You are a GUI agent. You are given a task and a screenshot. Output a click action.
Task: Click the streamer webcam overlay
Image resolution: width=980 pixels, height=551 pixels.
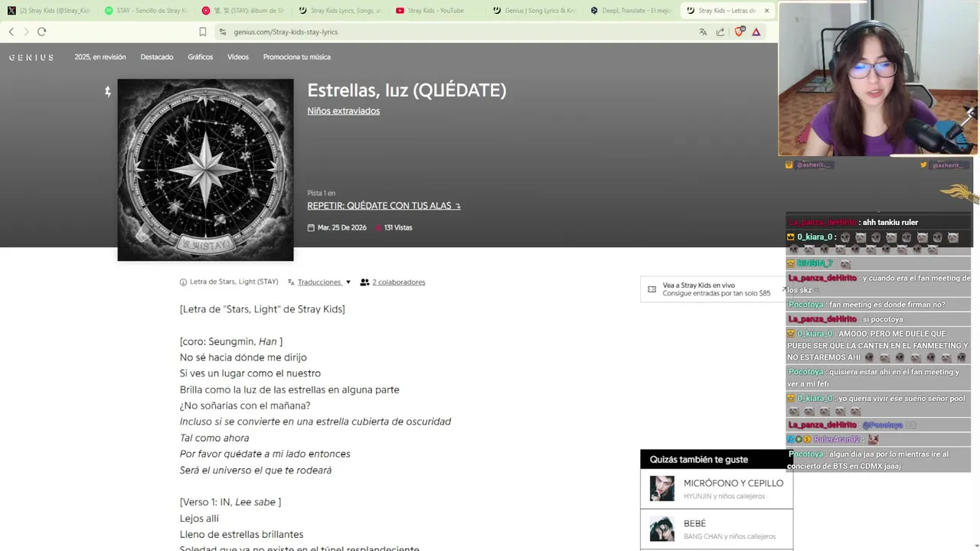tap(878, 78)
